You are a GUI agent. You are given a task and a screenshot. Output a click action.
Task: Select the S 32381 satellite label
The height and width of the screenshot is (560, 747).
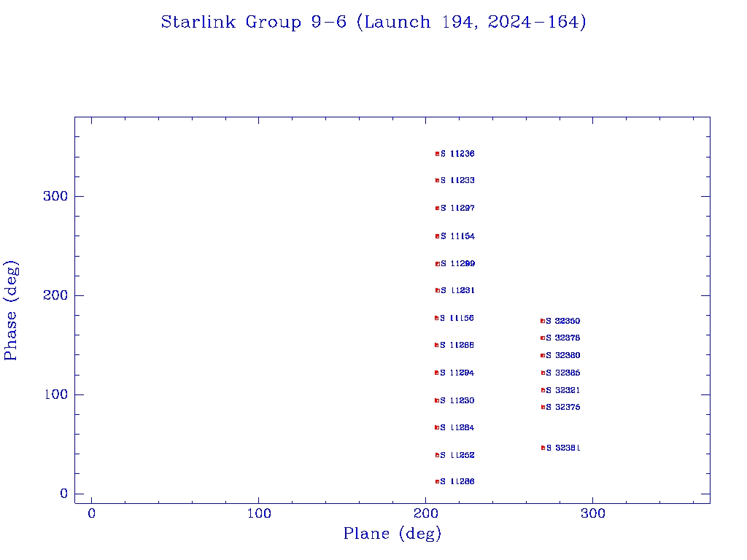(562, 448)
